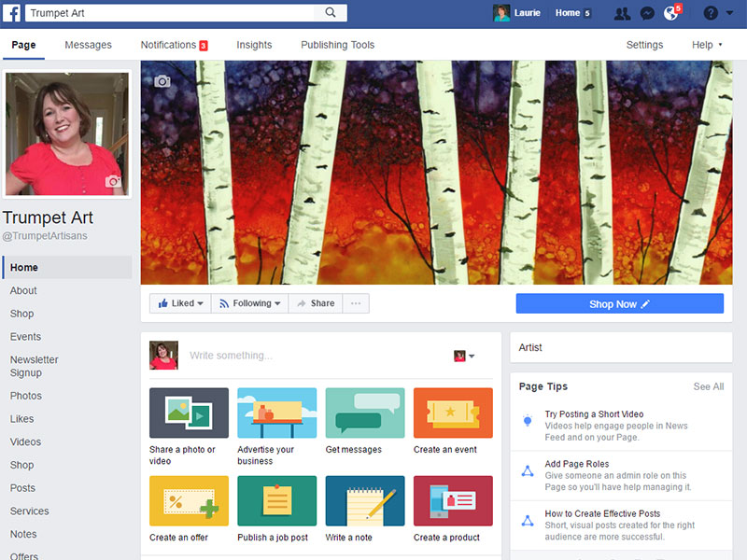Open How to Create Effective Posts tip
747x560 pixels.
tap(602, 514)
